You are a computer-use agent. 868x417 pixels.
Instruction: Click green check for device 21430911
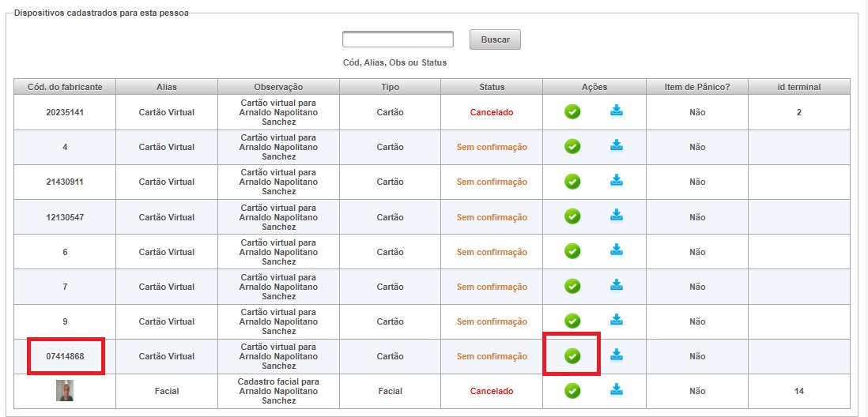click(x=572, y=182)
